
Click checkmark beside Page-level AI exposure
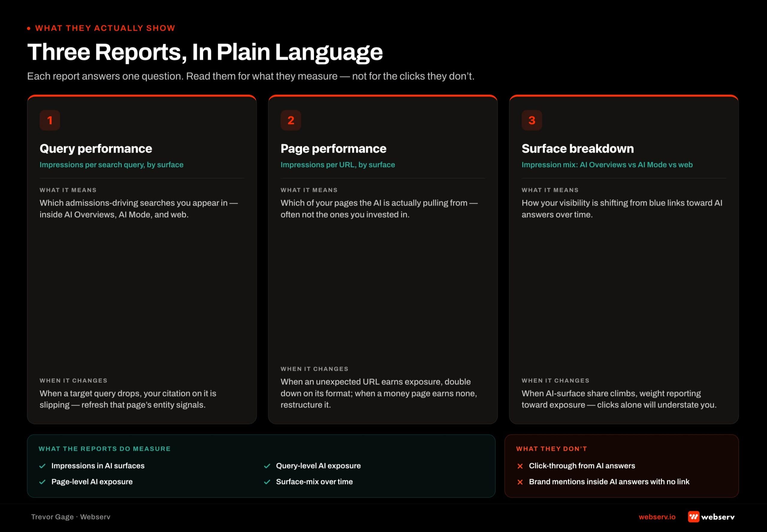(x=42, y=482)
